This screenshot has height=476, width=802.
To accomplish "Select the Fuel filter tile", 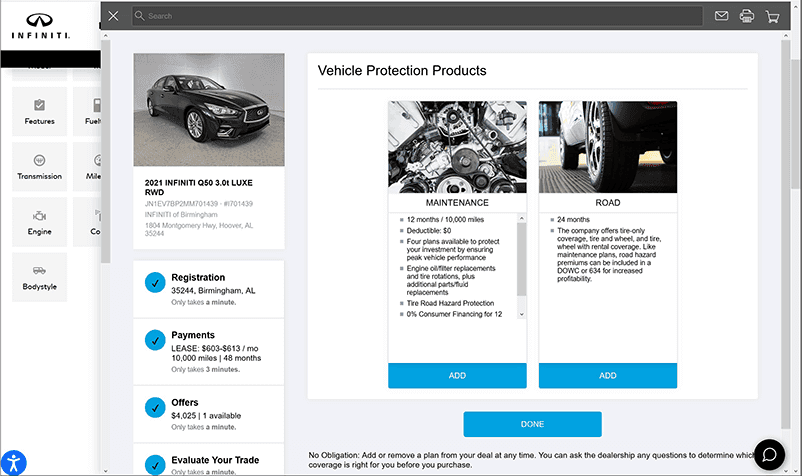I will pyautogui.click(x=87, y=111).
